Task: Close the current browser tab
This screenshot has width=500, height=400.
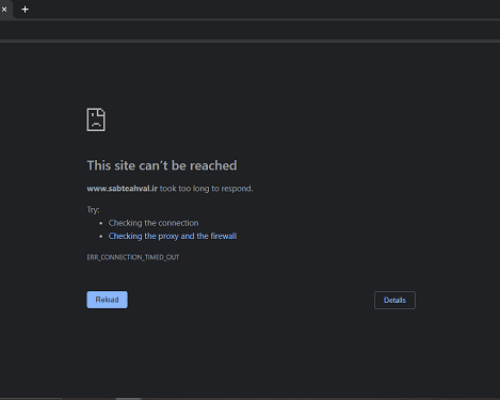Action: [x=4, y=9]
